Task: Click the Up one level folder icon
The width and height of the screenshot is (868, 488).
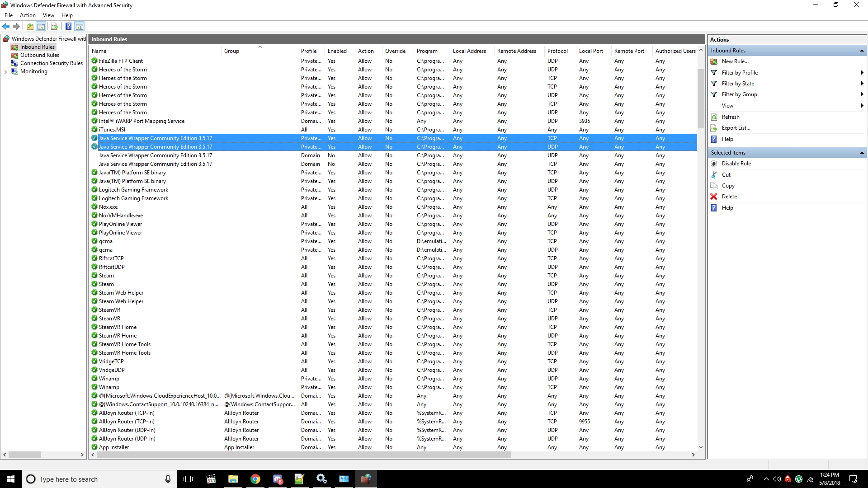Action: coord(30,26)
